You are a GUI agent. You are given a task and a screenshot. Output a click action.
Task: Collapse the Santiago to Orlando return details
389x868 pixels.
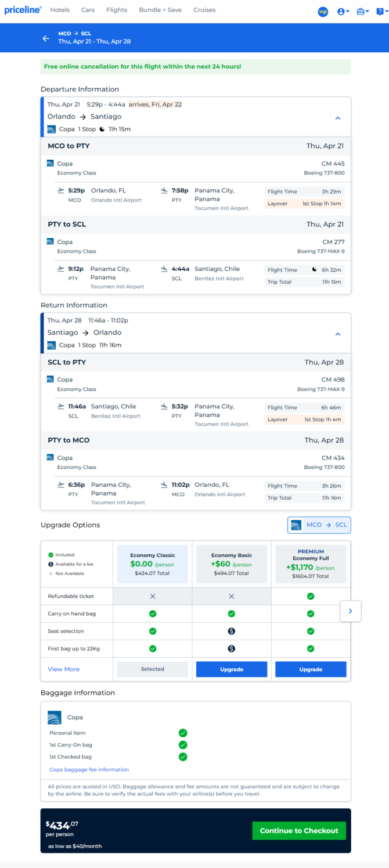click(x=338, y=334)
